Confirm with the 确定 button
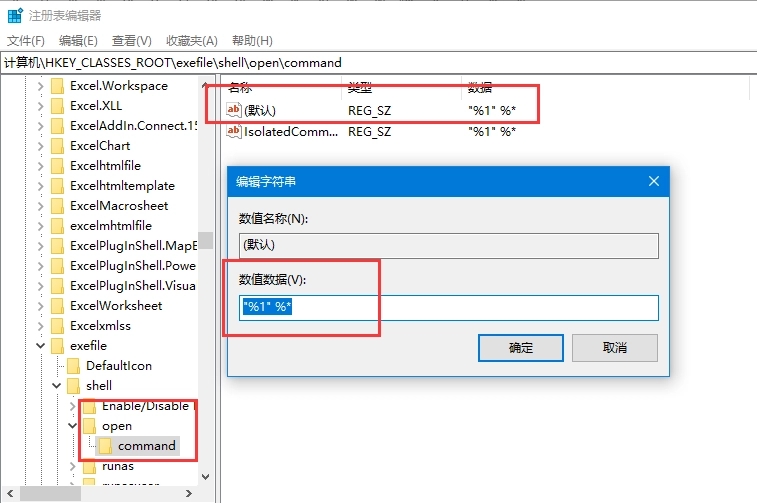Viewport: 757px width, 503px height. (520, 348)
